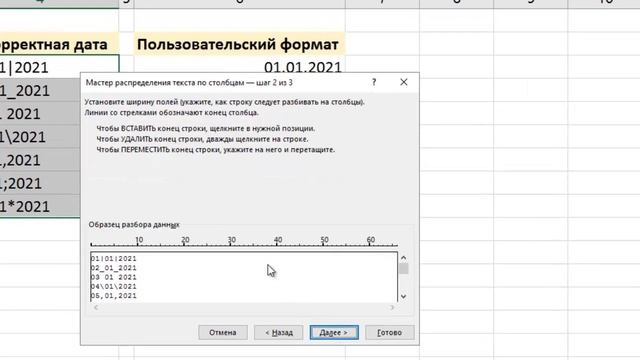Select the spreadsheet cell ending in _2021
640x360 pixels.
pyautogui.click(x=40, y=90)
